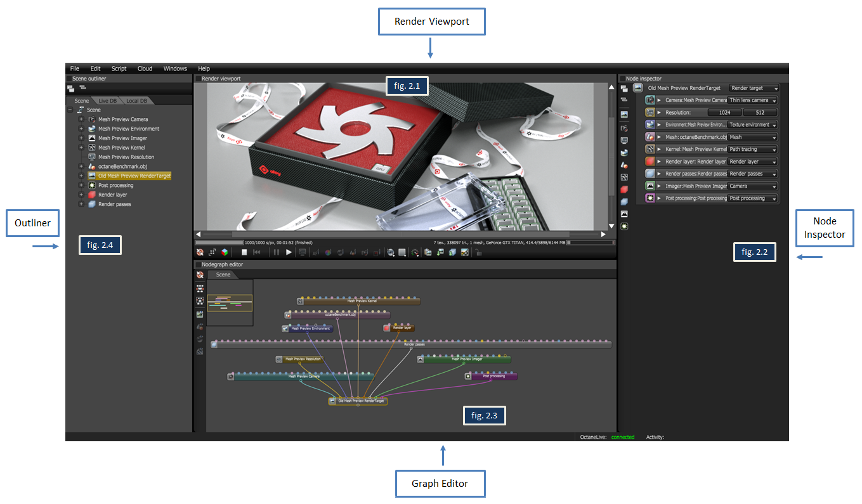Expand the Render layer row in Node inspector
Viewport: 862px width, 504px height.
pyautogui.click(x=659, y=162)
